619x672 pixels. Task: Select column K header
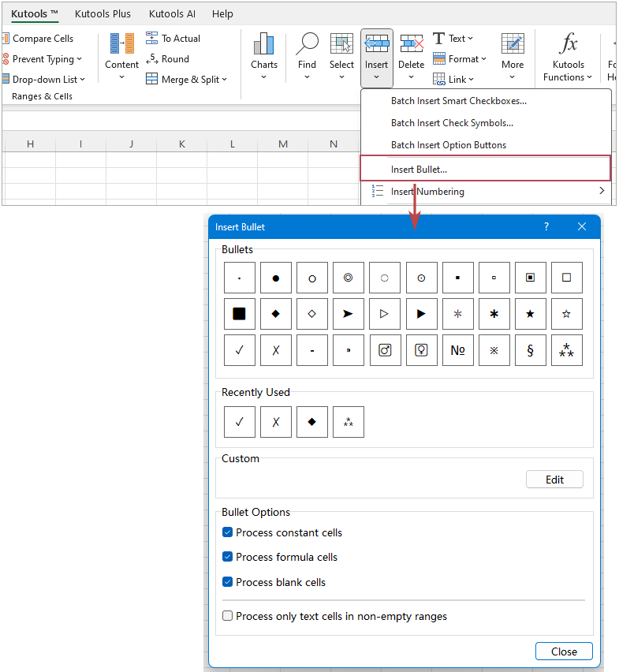tap(181, 144)
